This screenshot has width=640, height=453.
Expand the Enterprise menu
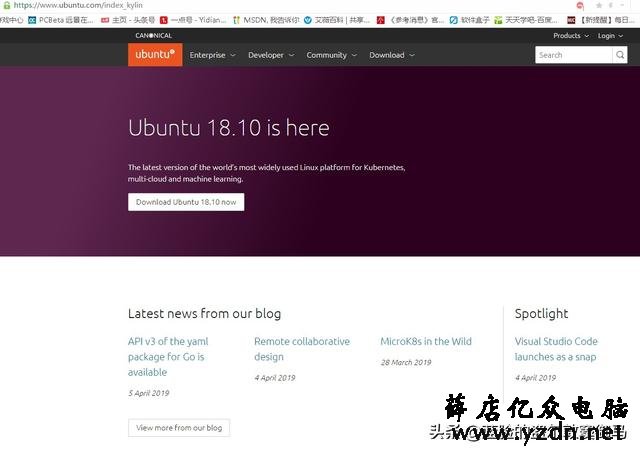pyautogui.click(x=212, y=55)
